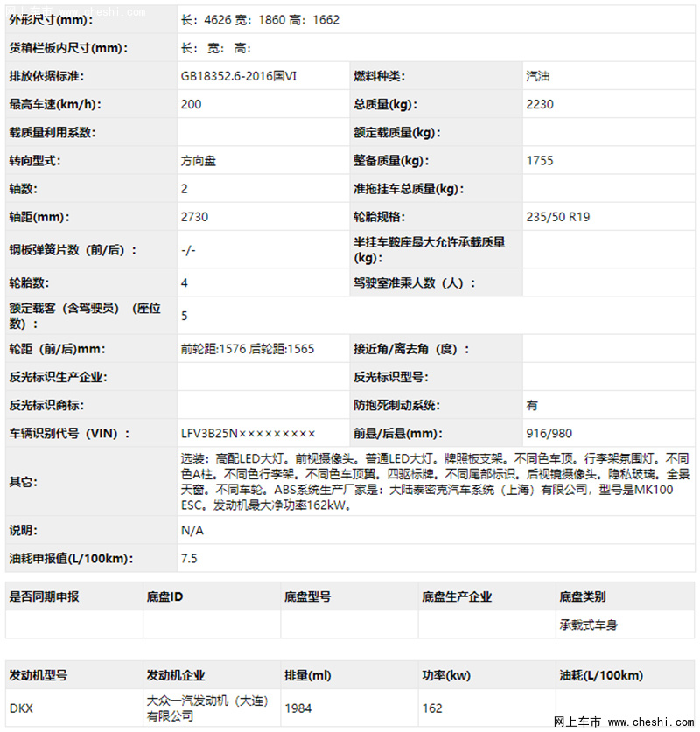Click the 轮距（前/后)mm label
The image size is (700, 732).
pyautogui.click(x=57, y=349)
